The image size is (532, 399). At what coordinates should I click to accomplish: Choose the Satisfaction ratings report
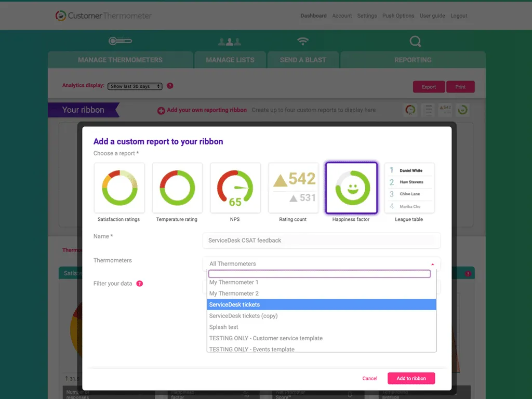pos(119,188)
